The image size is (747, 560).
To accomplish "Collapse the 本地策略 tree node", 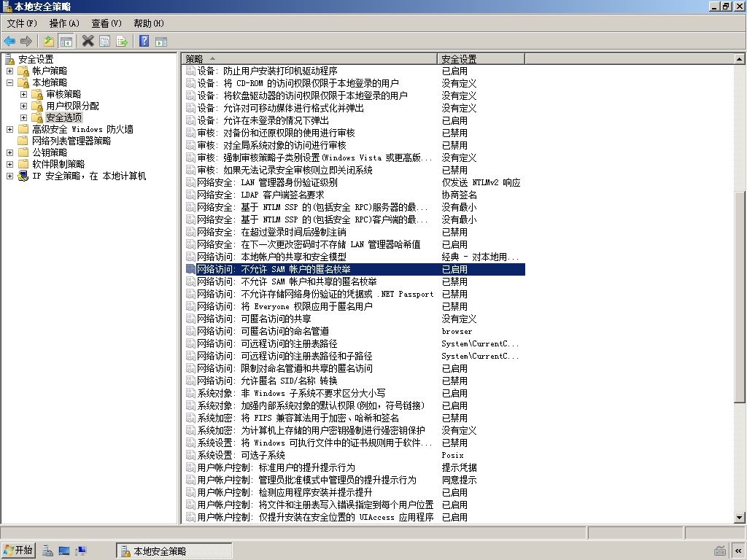I will click(9, 82).
